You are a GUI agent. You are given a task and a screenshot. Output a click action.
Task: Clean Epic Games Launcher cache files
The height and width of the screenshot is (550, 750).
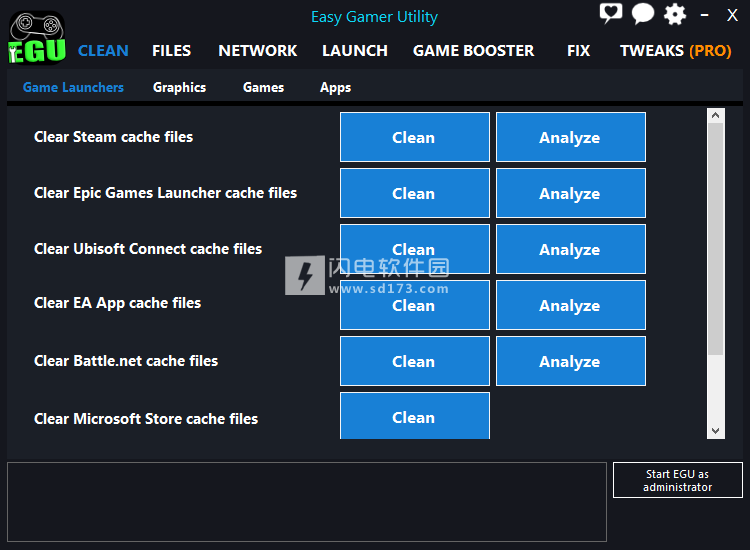coord(415,193)
